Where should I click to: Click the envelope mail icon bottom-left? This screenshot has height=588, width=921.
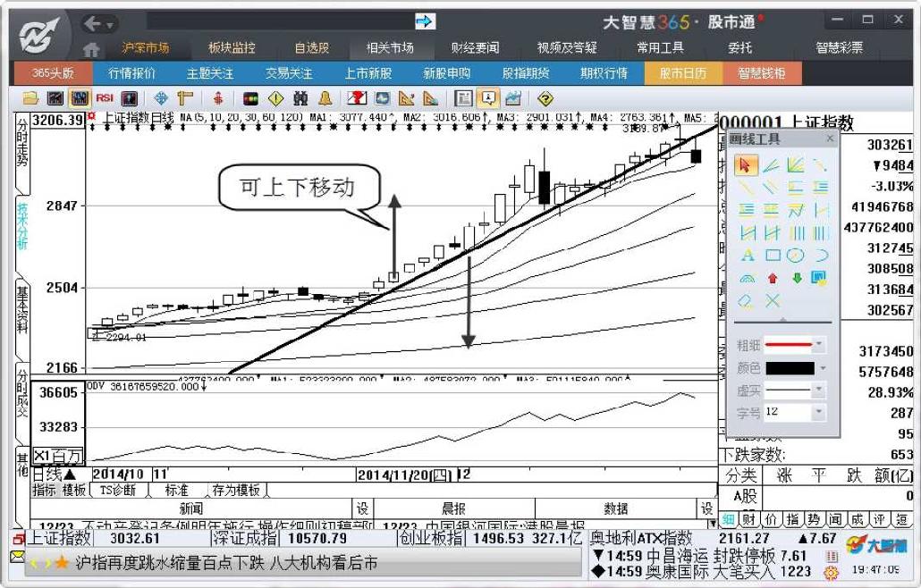click(18, 555)
